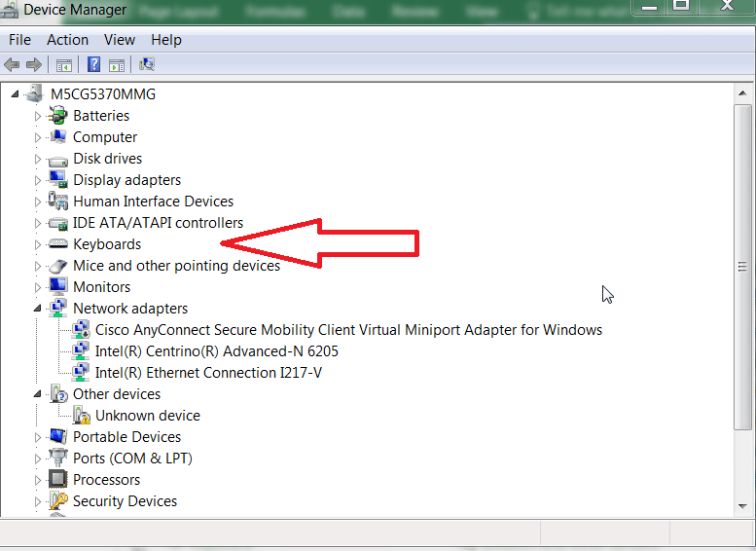Expand the Processors node

tap(38, 480)
